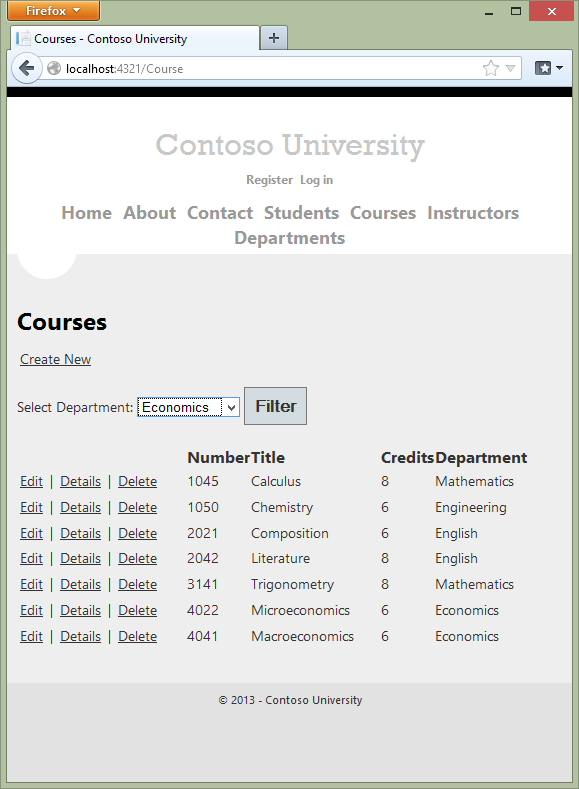Delete the Literature course

(x=137, y=559)
